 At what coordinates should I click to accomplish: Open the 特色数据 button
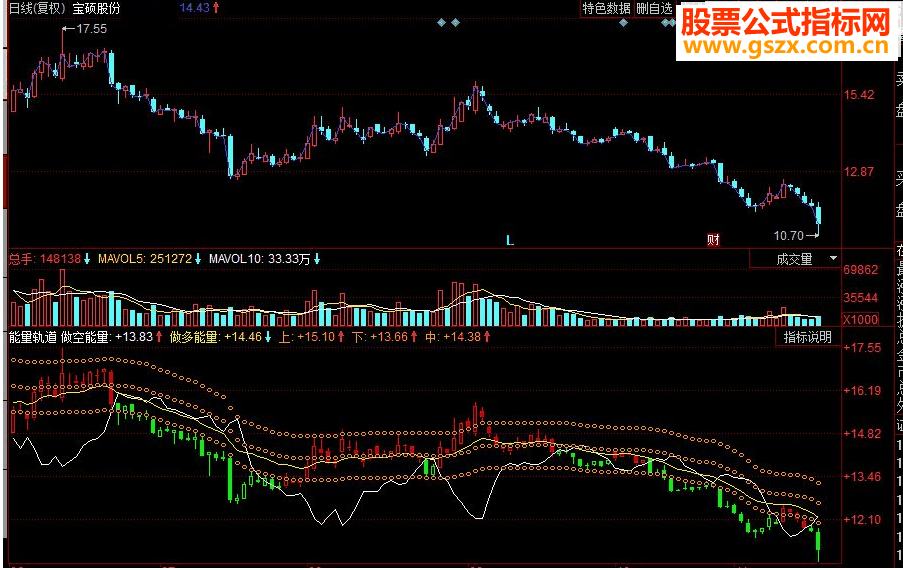(x=606, y=9)
